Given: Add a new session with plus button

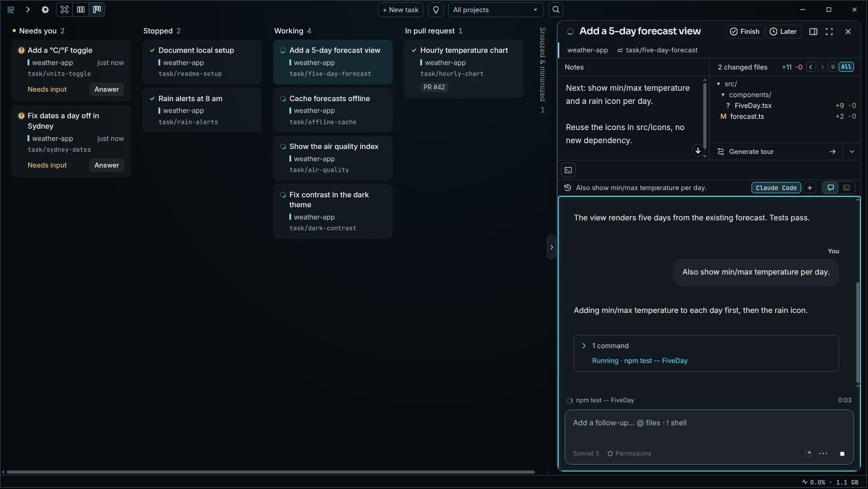Looking at the screenshot, I should [810, 188].
